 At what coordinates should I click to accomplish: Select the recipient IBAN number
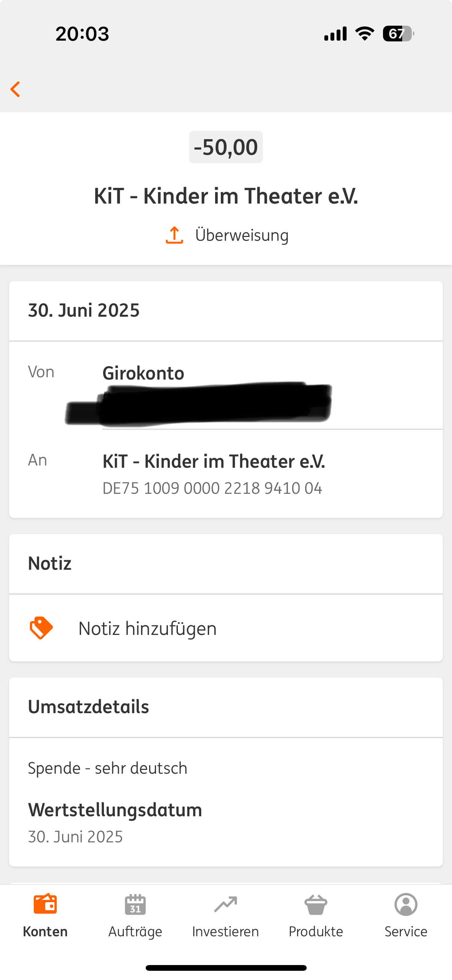click(x=212, y=488)
